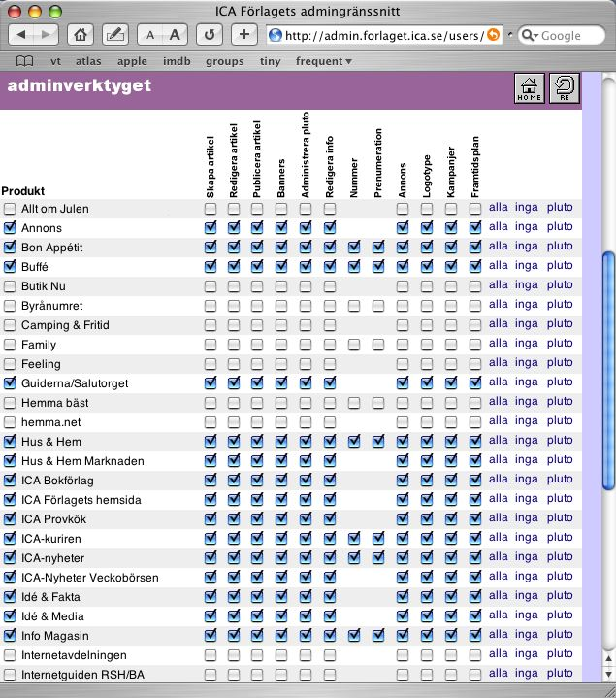Click the add bookmark plus button

[x=243, y=35]
